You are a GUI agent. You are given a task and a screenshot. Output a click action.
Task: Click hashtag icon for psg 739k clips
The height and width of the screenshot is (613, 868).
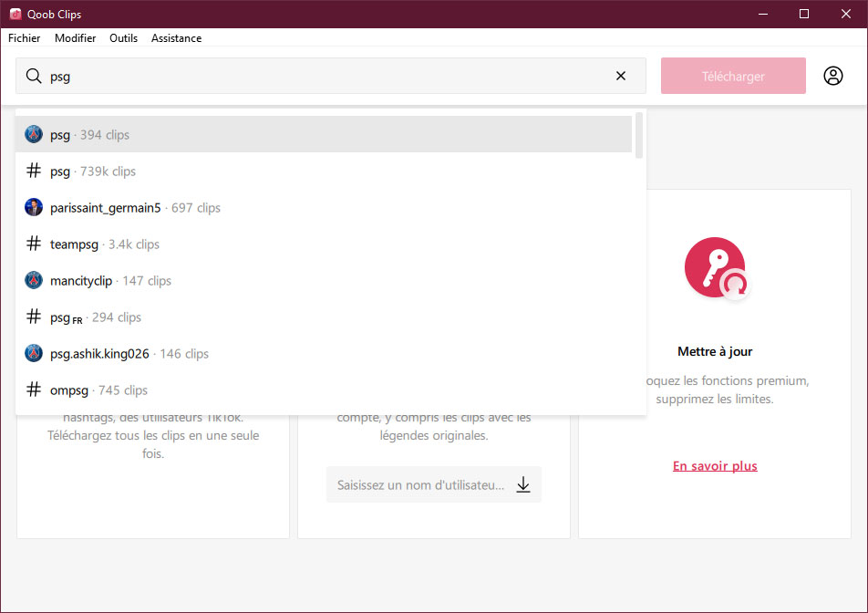click(x=34, y=171)
